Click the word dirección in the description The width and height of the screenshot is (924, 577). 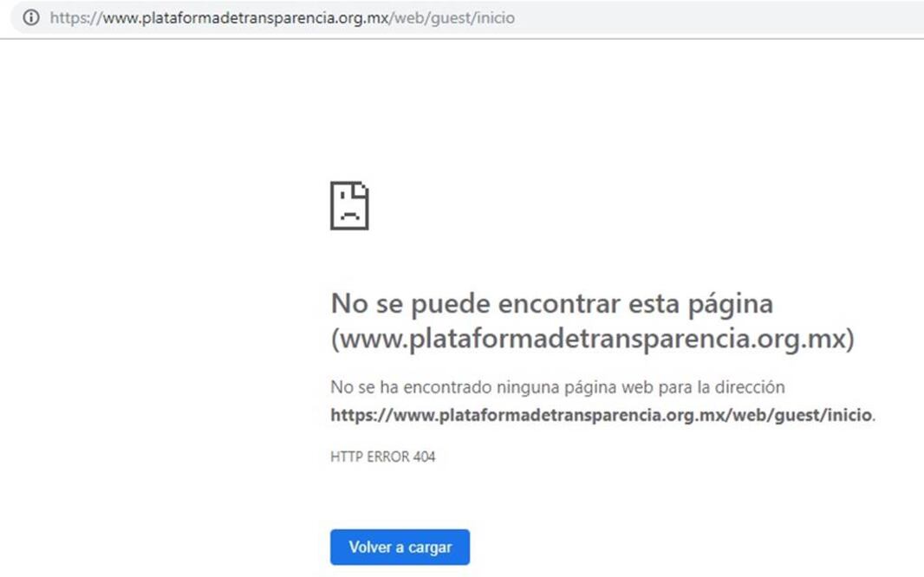(750, 387)
